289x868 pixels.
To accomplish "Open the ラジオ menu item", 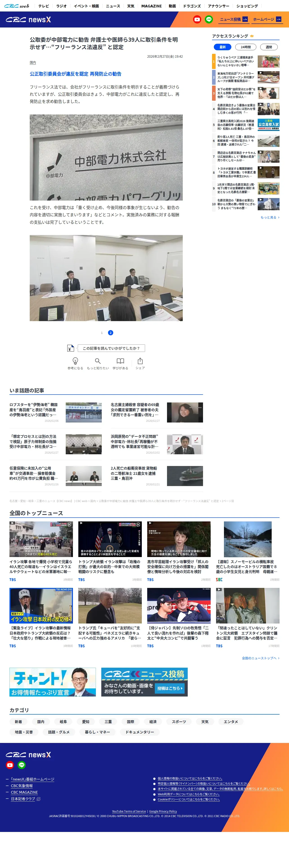I will [61, 6].
